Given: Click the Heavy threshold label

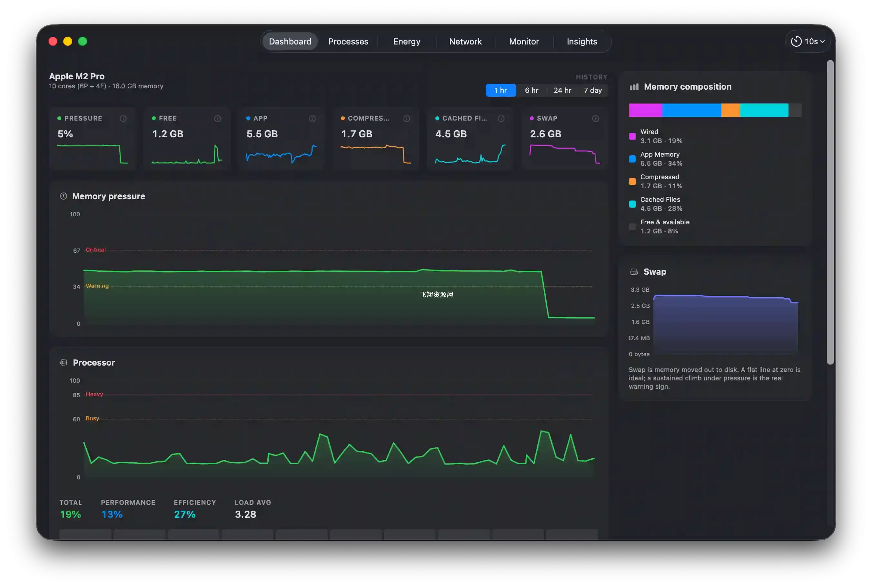Looking at the screenshot, I should [94, 394].
